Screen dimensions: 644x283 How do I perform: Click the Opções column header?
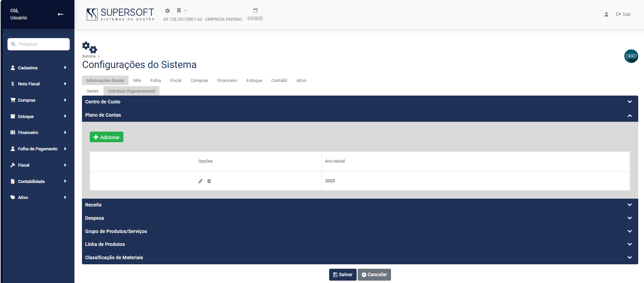206,161
